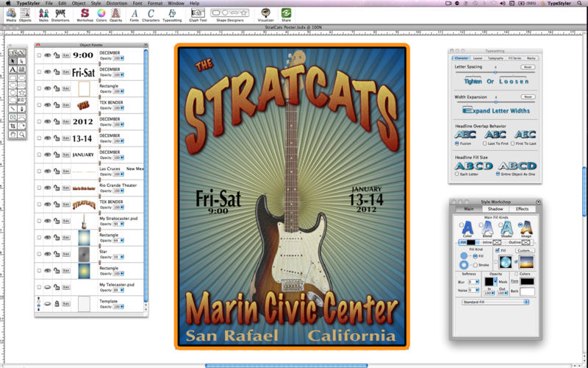Viewport: 588px width, 368px height.
Task: Click the green Share toolbar icon
Action: coord(286,13)
